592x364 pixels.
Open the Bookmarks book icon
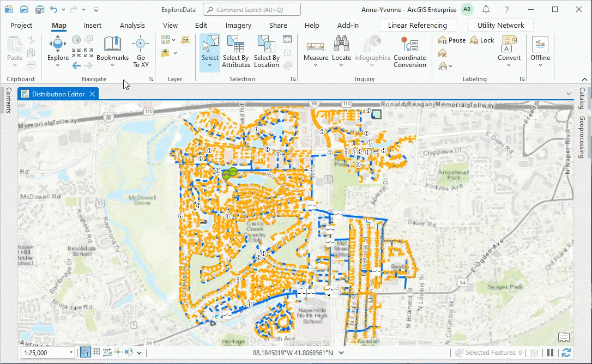[112, 44]
